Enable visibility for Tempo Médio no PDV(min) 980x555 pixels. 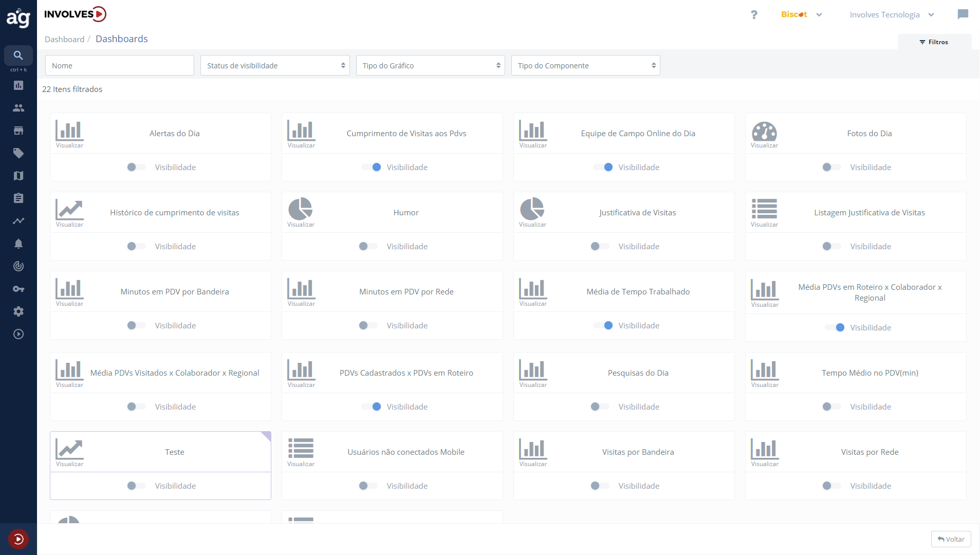831,407
